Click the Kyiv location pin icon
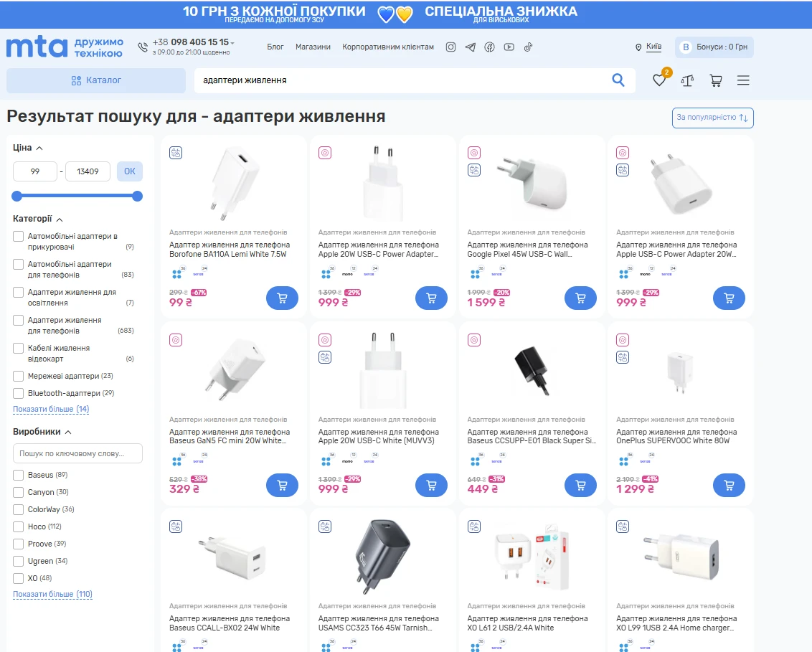This screenshot has width=812, height=652. (638, 47)
